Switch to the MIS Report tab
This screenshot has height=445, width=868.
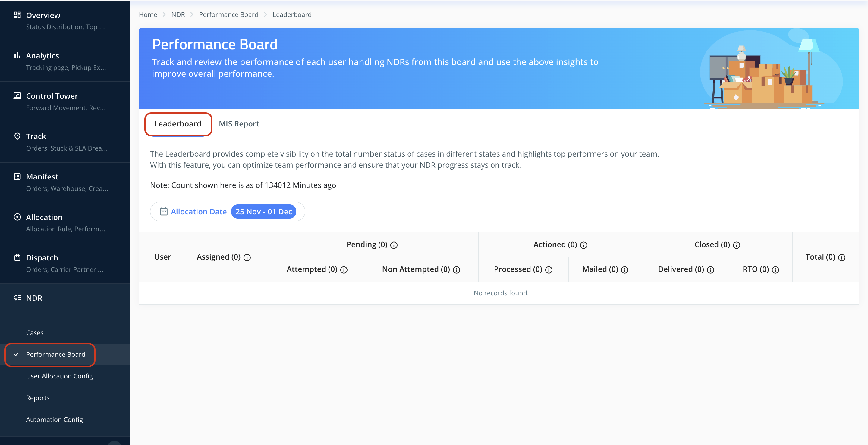coord(239,123)
